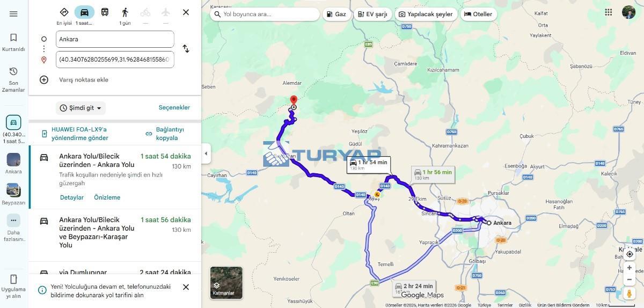Screen dimensions: 644x308
Task: Select the walking travel mode icon
Action: point(125,12)
